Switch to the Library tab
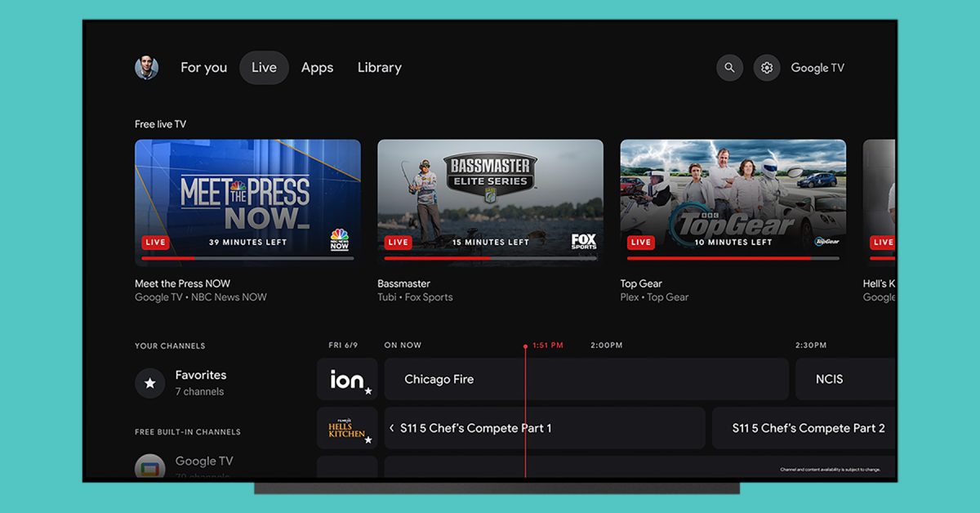This screenshot has width=980, height=513. (x=380, y=68)
